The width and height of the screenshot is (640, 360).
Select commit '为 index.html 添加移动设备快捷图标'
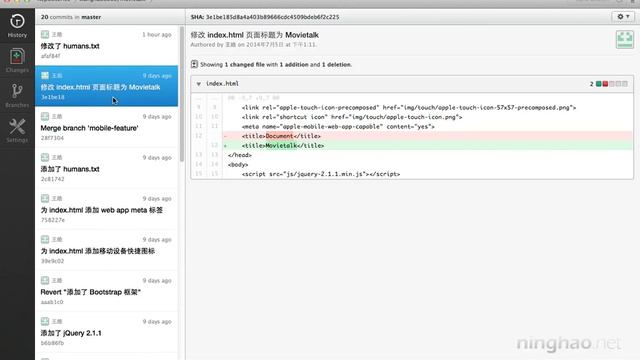[x=107, y=250]
